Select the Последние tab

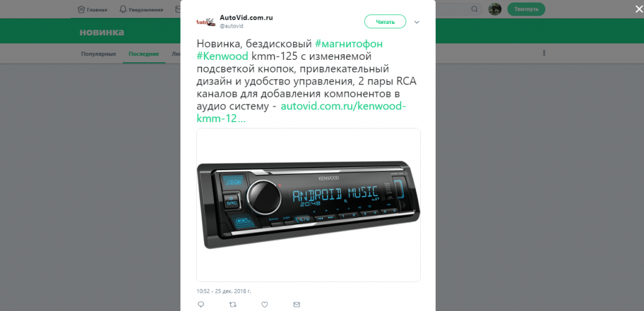[144, 54]
